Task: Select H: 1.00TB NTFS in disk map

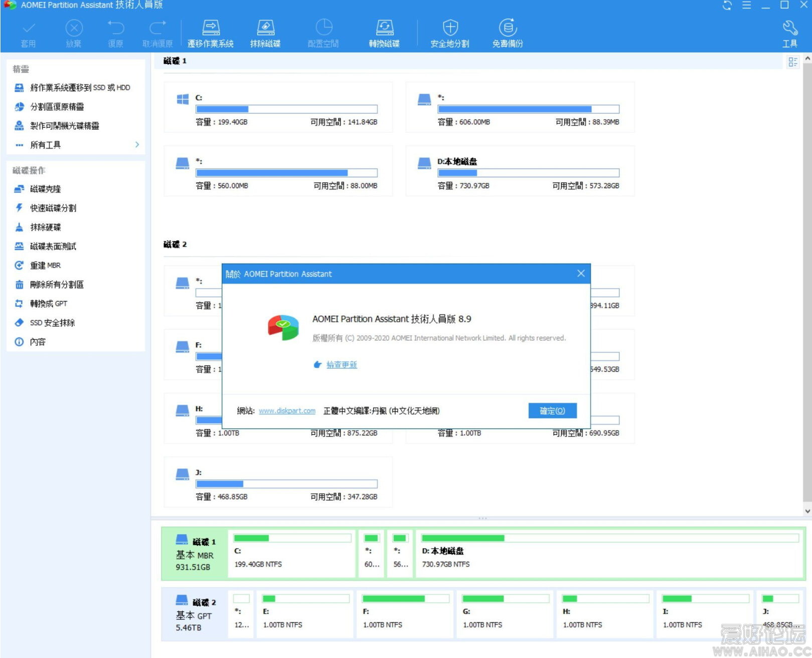Action: click(x=605, y=614)
